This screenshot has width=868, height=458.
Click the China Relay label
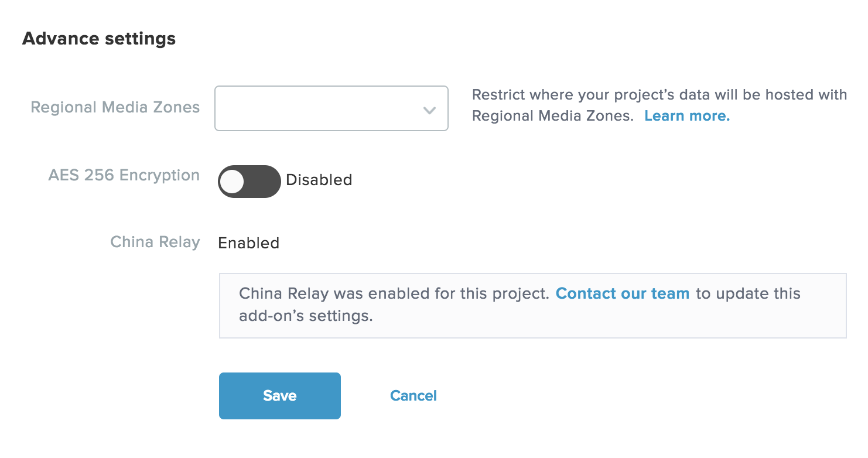(x=155, y=242)
